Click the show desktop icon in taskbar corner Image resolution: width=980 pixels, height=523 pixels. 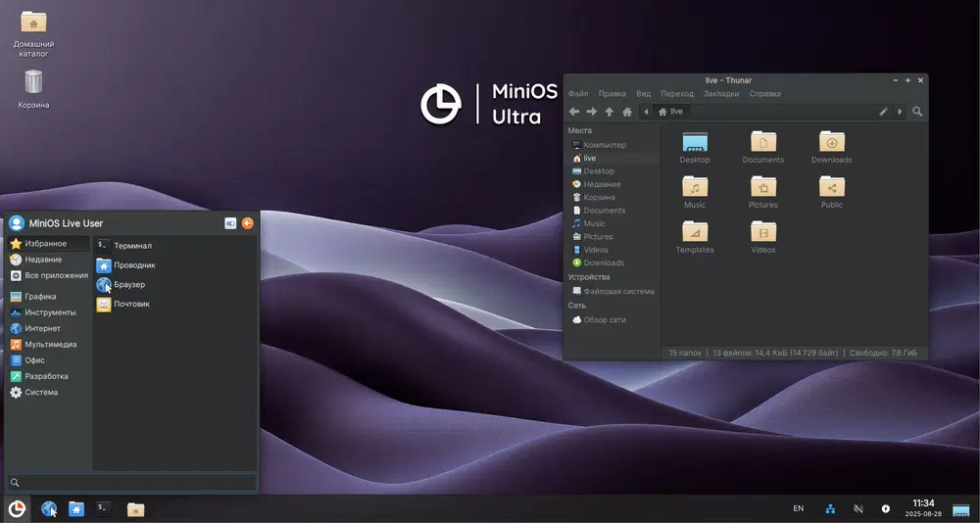960,509
